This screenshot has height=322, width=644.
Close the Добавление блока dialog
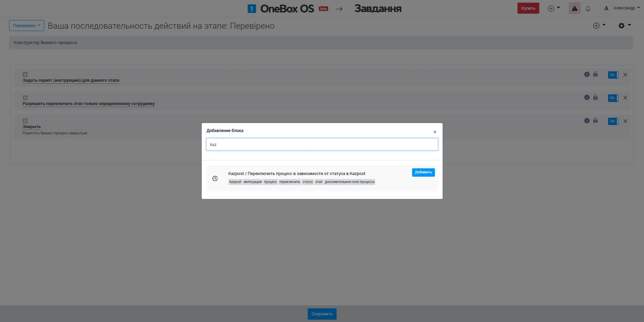(x=435, y=132)
